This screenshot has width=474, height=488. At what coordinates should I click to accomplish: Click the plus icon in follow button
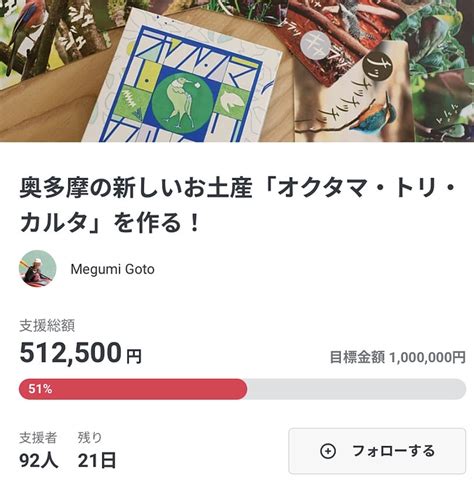coord(328,451)
